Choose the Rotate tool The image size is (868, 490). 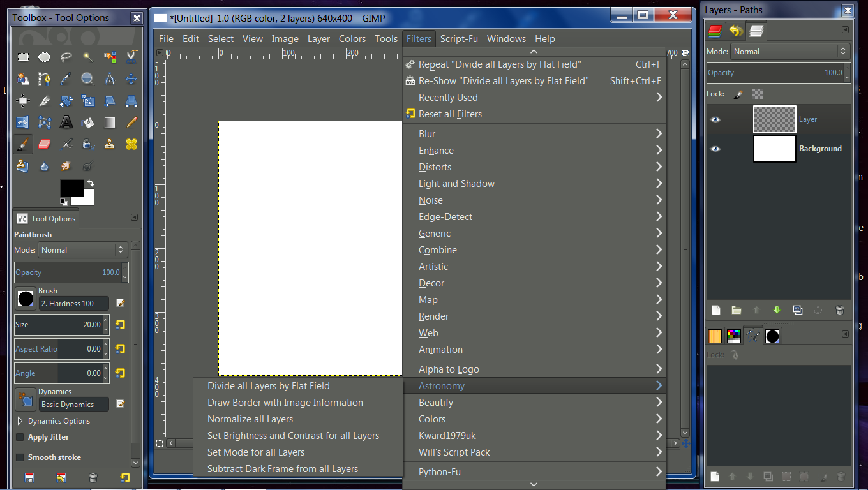point(66,101)
